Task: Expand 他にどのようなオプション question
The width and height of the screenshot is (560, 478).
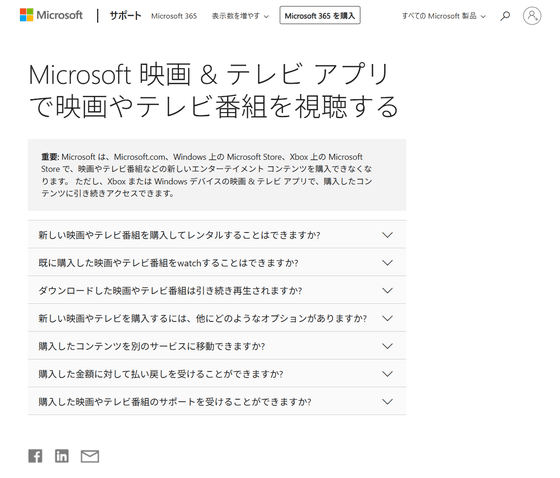Action: point(217,318)
